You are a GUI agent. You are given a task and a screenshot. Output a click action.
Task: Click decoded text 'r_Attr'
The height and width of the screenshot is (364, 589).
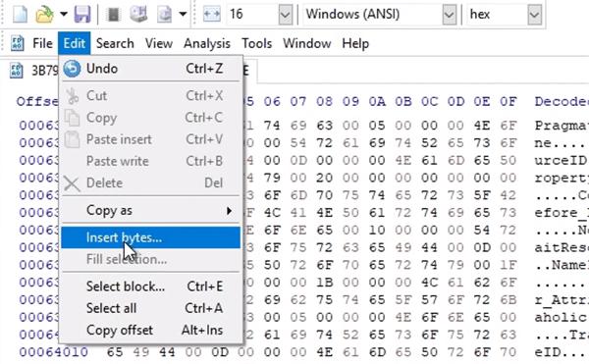tap(562, 300)
